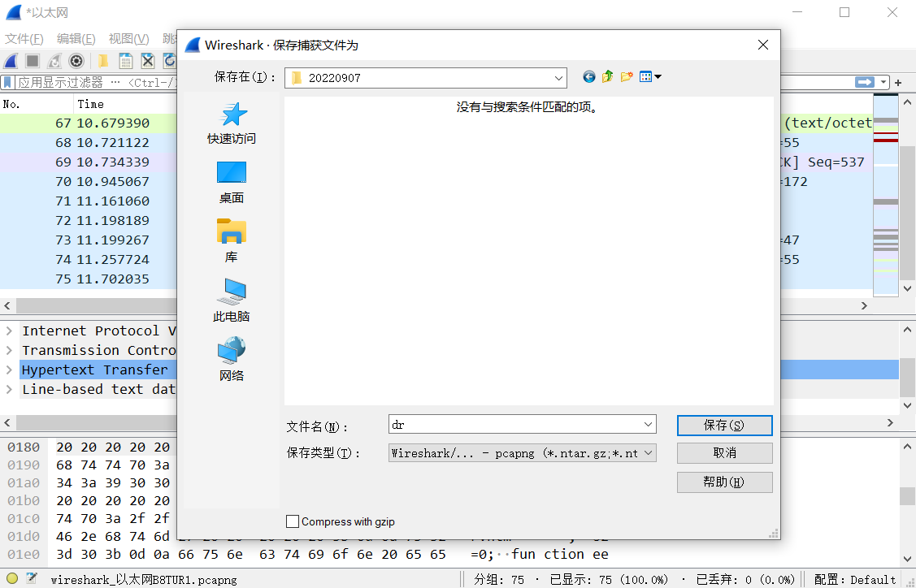
Task: Open Libraries (库) location
Action: (x=232, y=241)
